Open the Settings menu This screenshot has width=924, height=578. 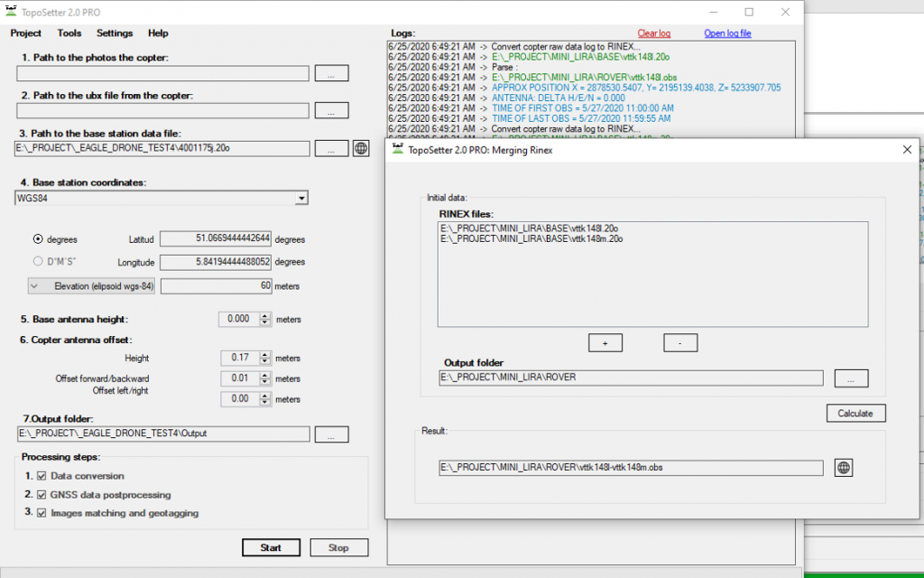point(115,33)
